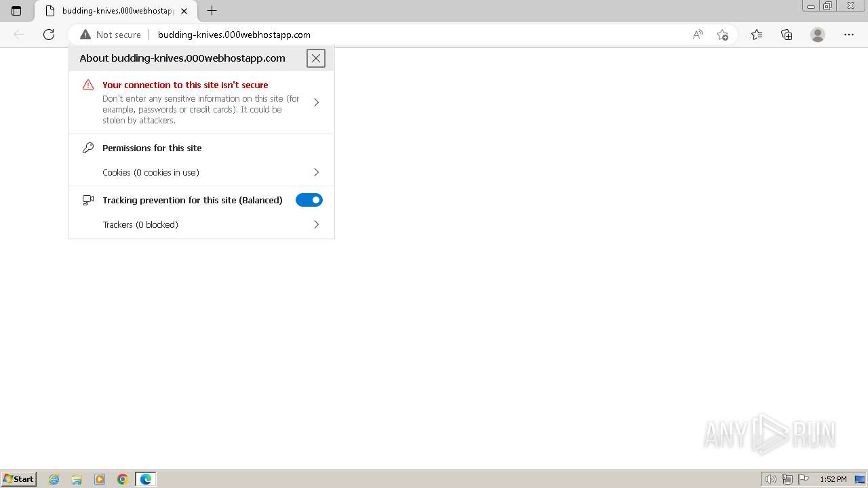Image resolution: width=868 pixels, height=488 pixels.
Task: Select Microsoft Edge taskbar button
Action: point(146,479)
